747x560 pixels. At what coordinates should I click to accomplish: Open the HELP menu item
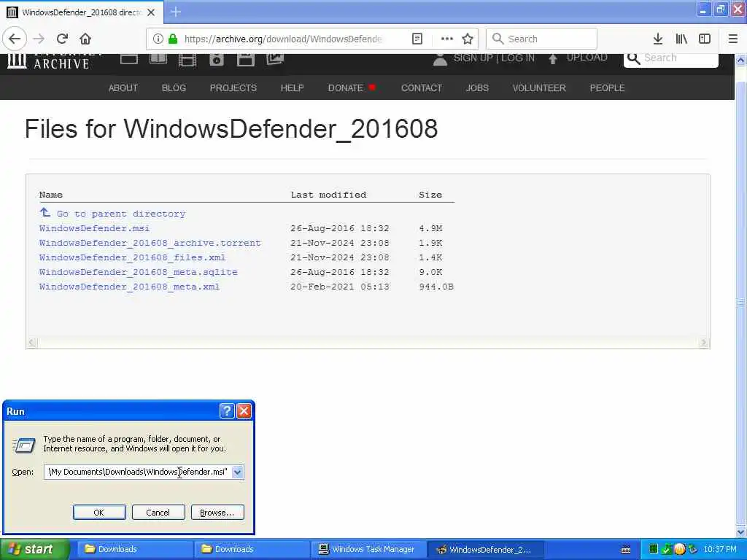[292, 88]
